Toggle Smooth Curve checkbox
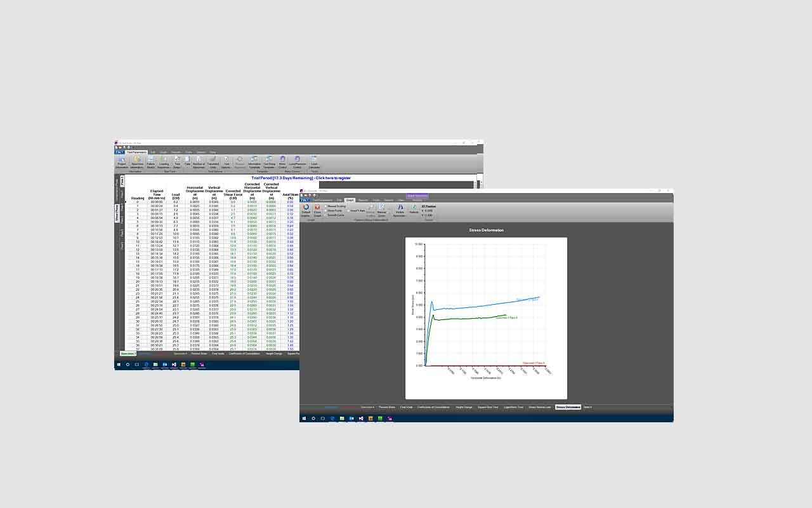The width and height of the screenshot is (812, 508). 326,215
